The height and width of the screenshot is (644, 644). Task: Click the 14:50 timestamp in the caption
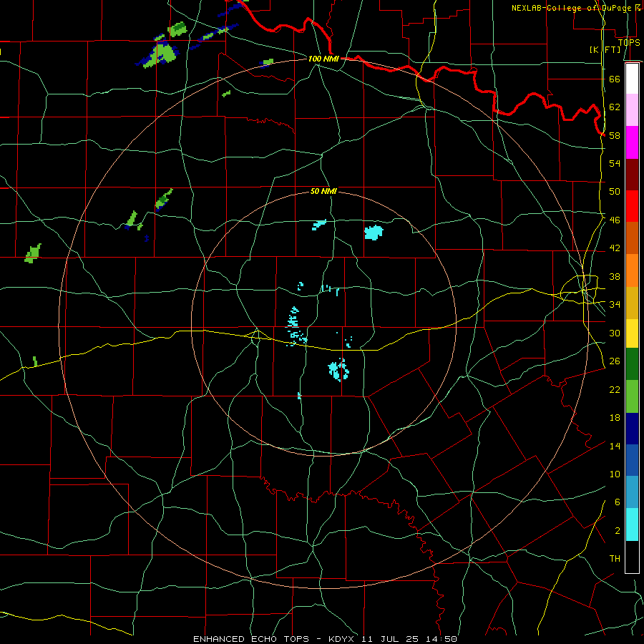[442, 639]
